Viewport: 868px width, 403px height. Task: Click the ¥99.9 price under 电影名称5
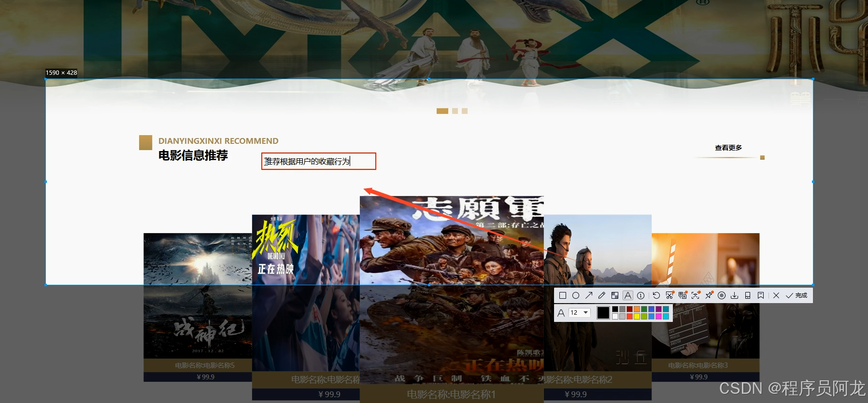[206, 377]
